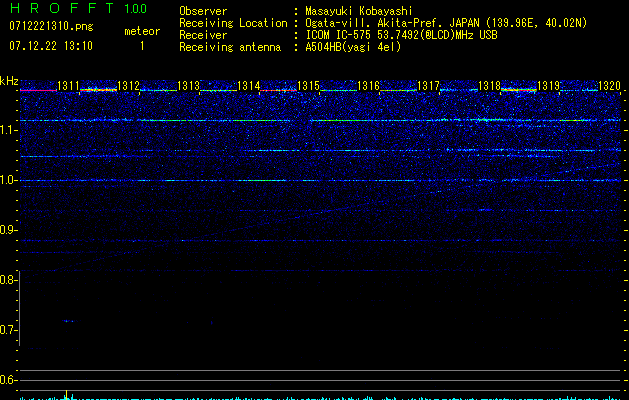Click the 07.12.22 13:10 timestamp
This screenshot has height=400, width=629.
pos(51,46)
